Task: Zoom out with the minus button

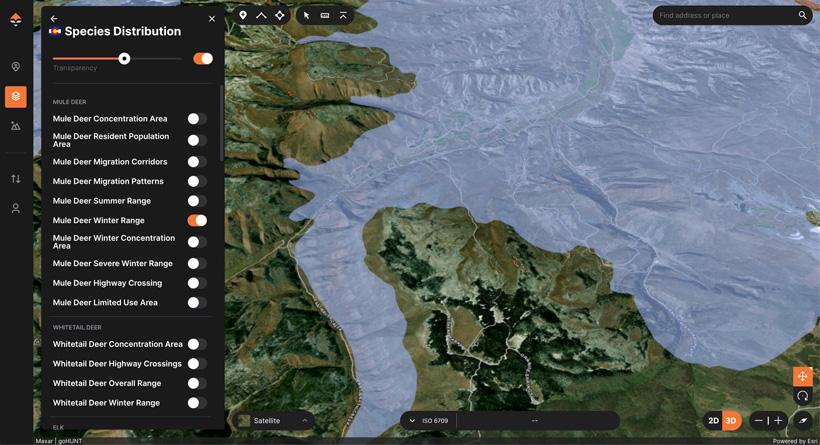Action: click(758, 420)
